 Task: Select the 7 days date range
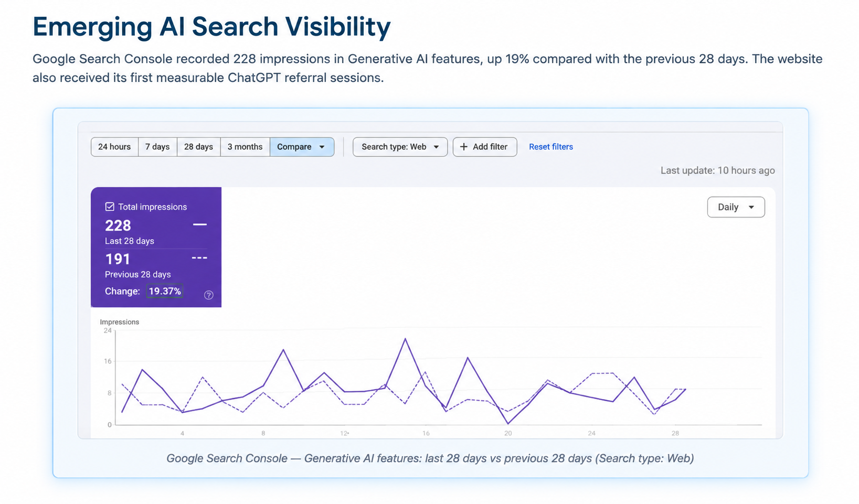157,147
